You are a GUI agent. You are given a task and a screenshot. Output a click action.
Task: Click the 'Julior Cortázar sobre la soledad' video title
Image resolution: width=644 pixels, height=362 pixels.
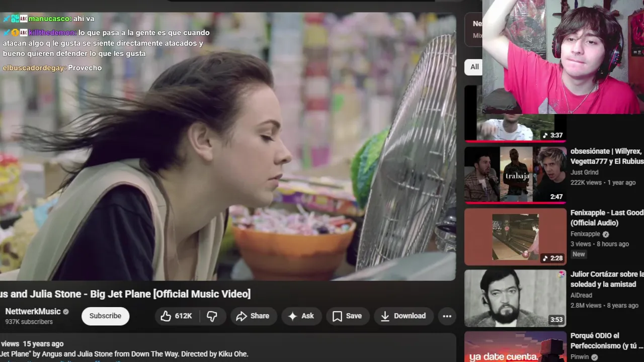(607, 279)
